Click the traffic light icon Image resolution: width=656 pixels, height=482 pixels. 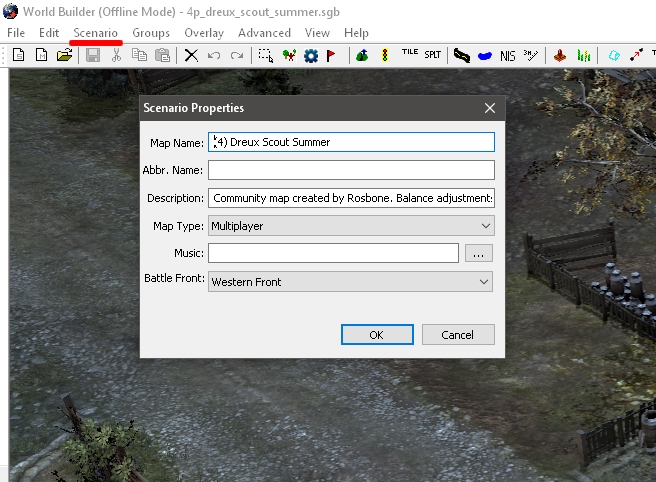click(385, 55)
